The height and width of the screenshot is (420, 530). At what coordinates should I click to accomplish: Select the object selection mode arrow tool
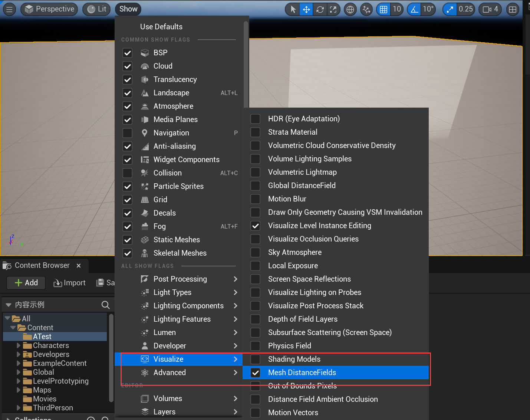click(293, 9)
